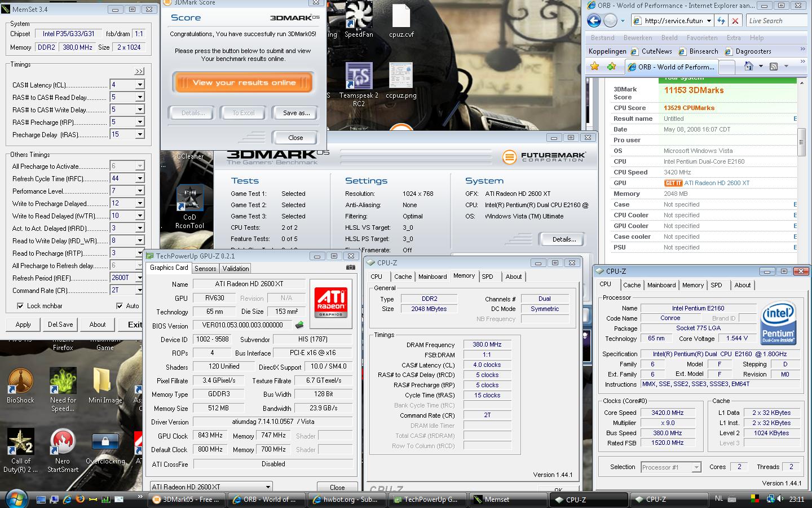Viewport: 812px width, 508px height.
Task: Switch to the Validation tab in GPU-Z
Action: coord(235,269)
